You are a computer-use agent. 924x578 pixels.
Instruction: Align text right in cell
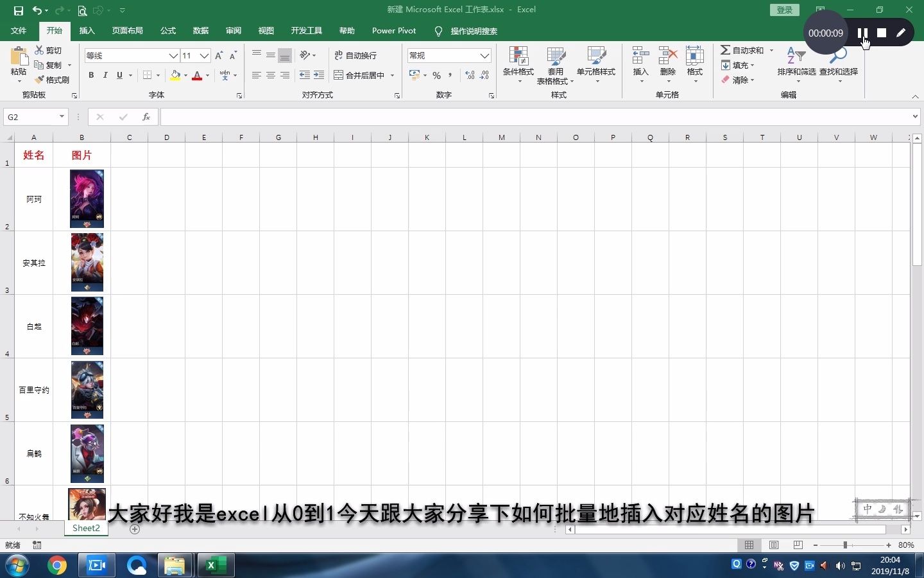[285, 75]
